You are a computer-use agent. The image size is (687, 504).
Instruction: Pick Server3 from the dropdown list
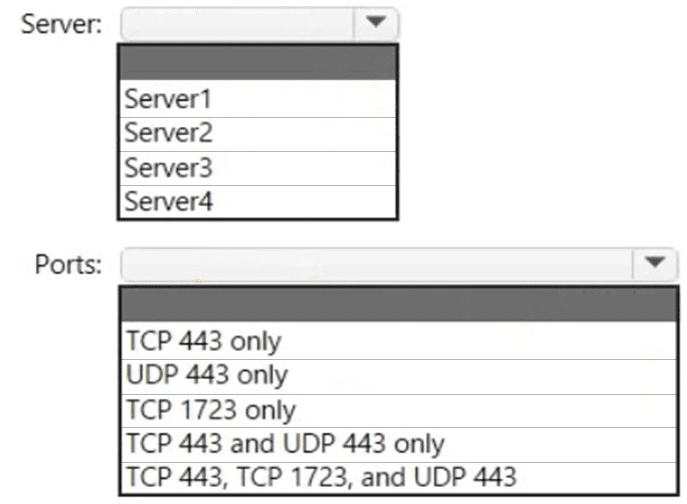coord(258,167)
